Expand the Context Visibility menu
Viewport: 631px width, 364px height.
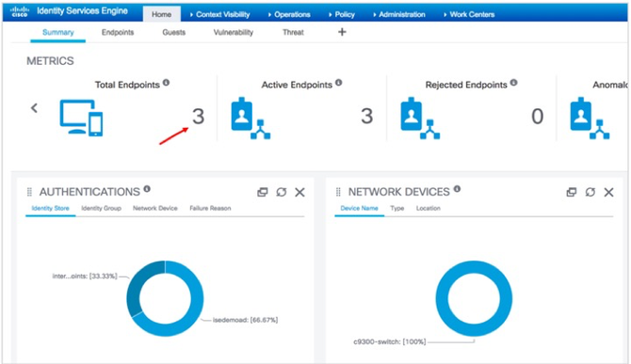(x=219, y=14)
